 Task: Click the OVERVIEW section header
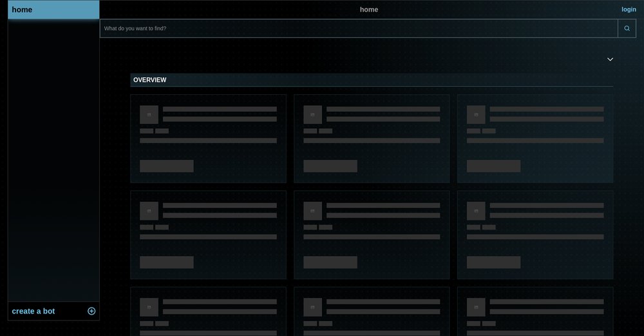[149, 80]
